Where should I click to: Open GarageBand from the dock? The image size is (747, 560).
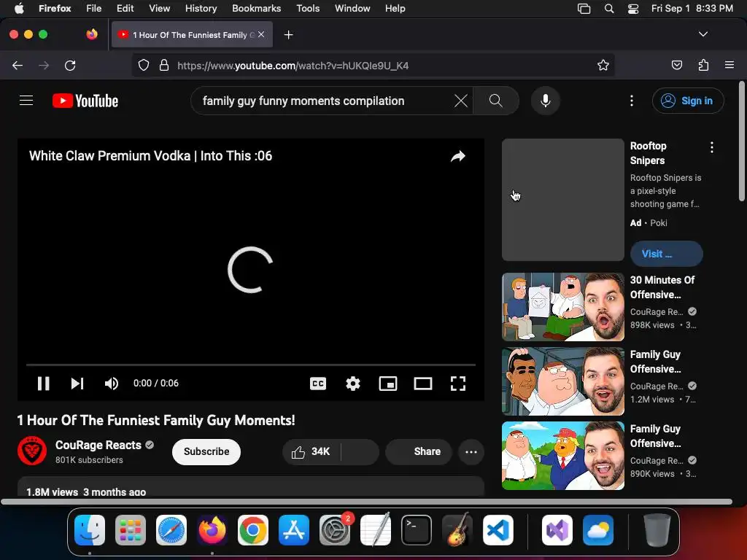457,530
